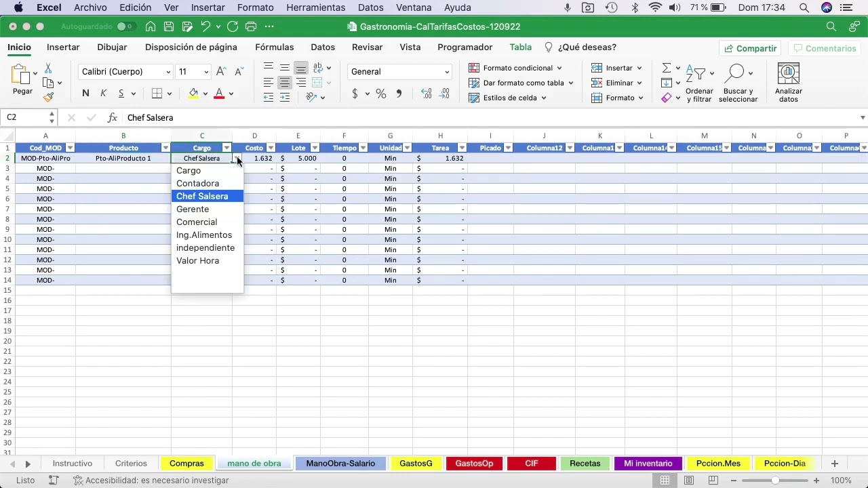The image size is (868, 488).
Task: Click the align right icon
Action: pyautogui.click(x=301, y=83)
